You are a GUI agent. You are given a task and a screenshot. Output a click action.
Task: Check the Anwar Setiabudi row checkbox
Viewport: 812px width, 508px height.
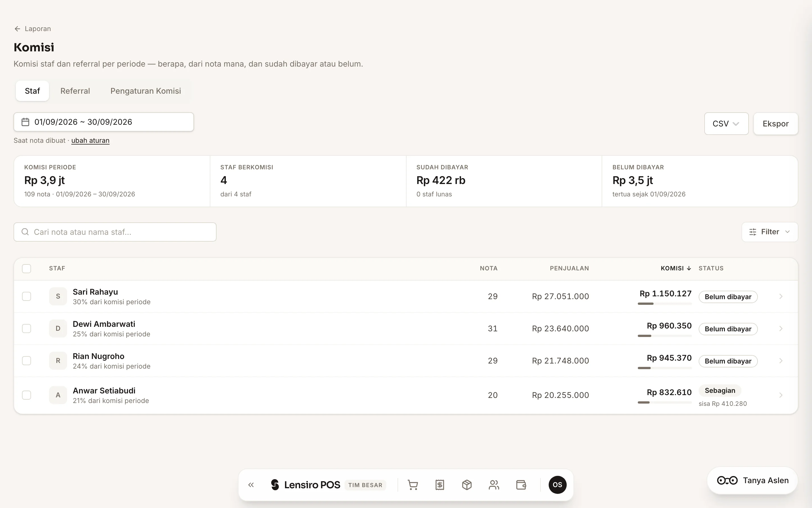pyautogui.click(x=27, y=395)
